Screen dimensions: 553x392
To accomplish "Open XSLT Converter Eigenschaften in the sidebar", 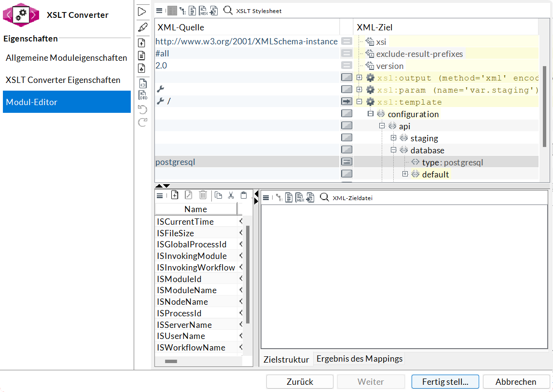I will coord(63,80).
